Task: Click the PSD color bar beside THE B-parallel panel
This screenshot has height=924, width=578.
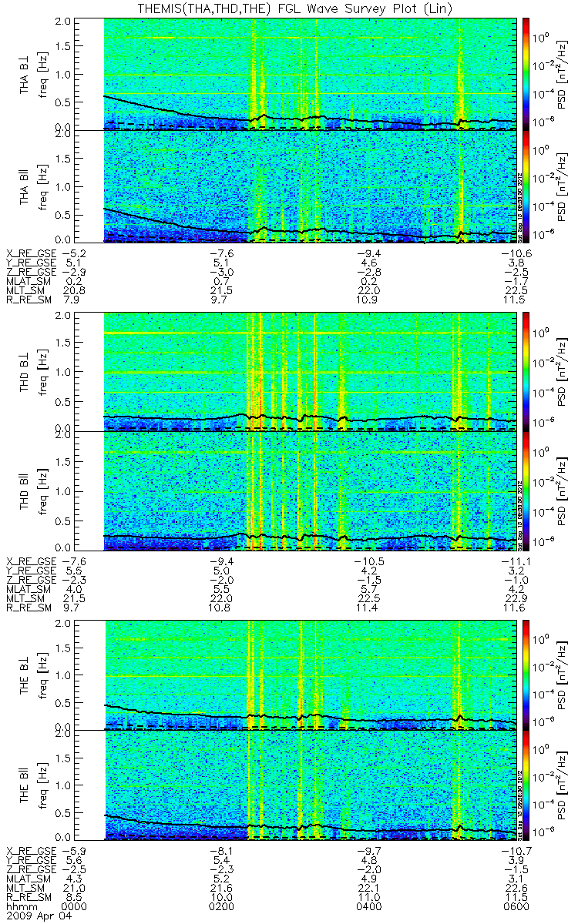Action: (526, 785)
